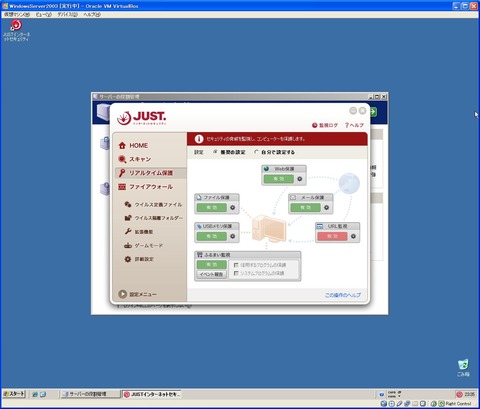This screenshot has width=480, height=409.
Task: Open USBメモリ保護 settings gear
Action: (233, 236)
